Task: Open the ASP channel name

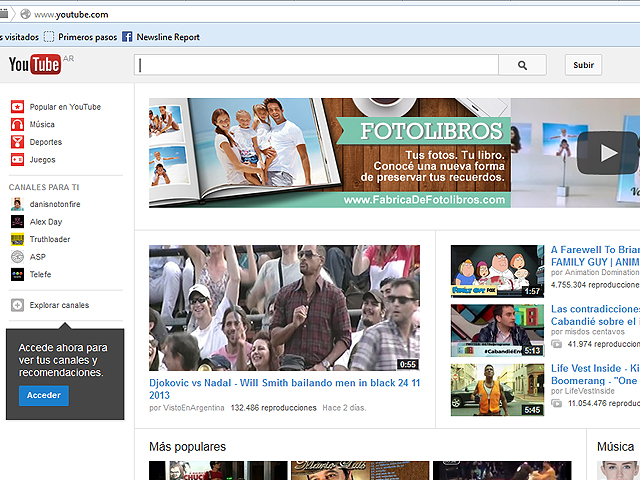Action: click(x=38, y=257)
